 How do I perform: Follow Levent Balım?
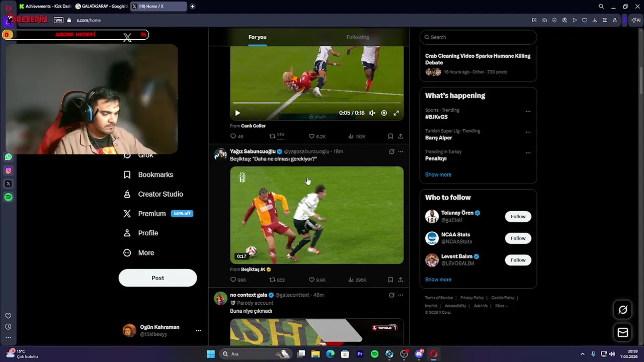point(518,260)
